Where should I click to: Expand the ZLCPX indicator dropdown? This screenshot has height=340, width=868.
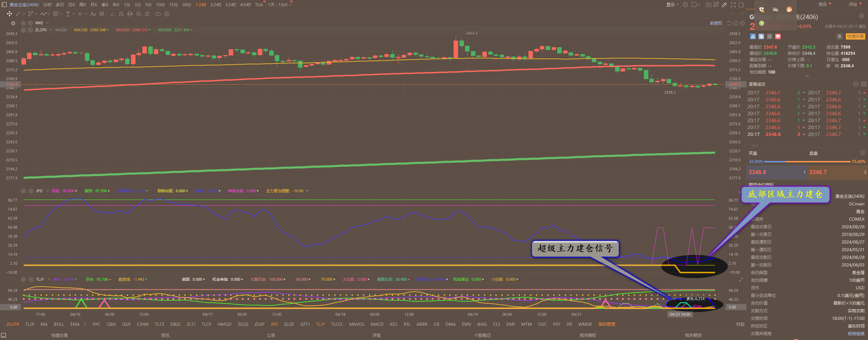coord(51,30)
